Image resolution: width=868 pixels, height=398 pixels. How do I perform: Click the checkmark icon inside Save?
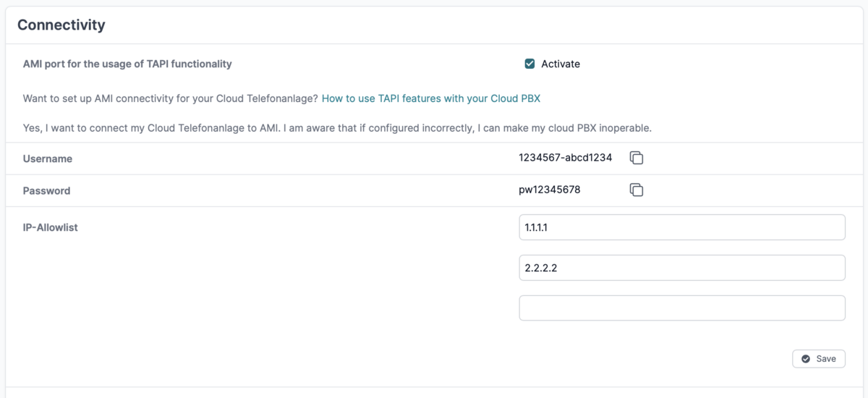coord(806,359)
